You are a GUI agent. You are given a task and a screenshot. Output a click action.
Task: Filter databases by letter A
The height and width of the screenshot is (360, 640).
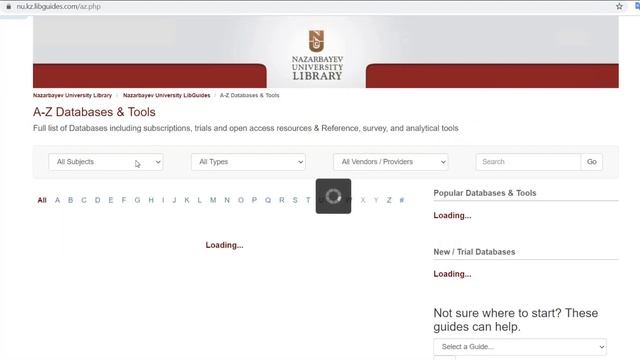pyautogui.click(x=58, y=200)
